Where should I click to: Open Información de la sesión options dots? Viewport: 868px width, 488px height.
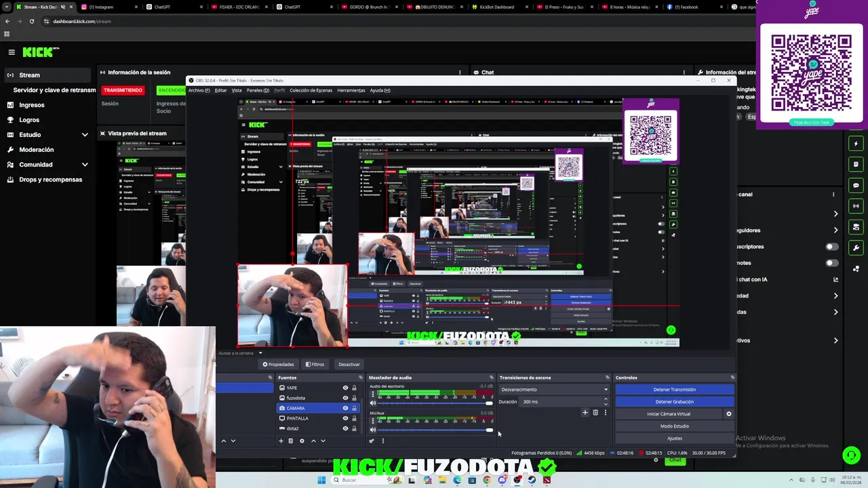[x=460, y=73]
